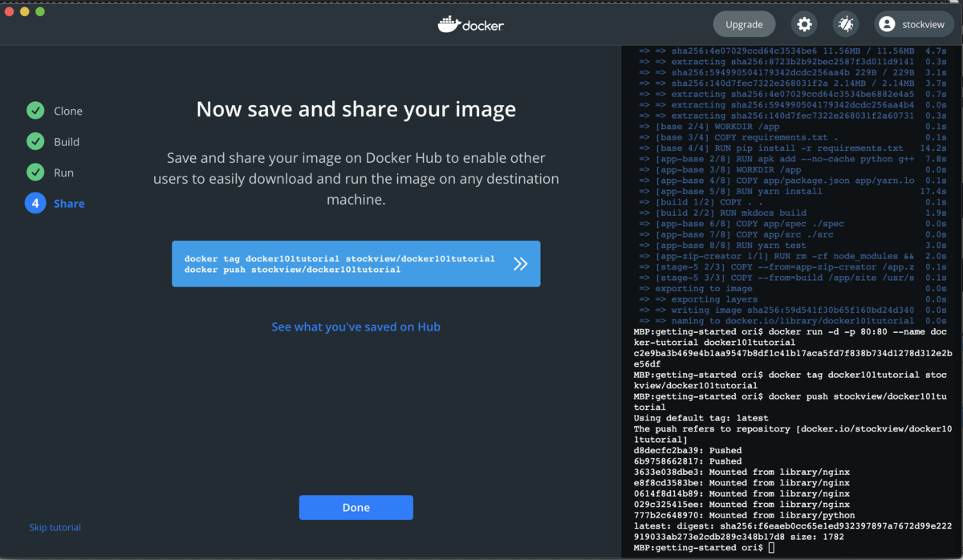The image size is (963, 560).
Task: Select the Run tutorial step
Action: pyautogui.click(x=50, y=172)
